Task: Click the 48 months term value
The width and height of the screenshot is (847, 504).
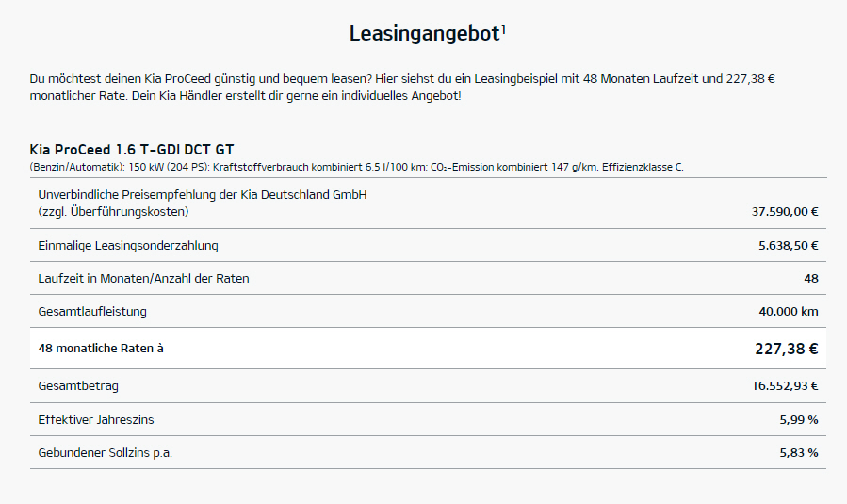Action: (x=811, y=279)
